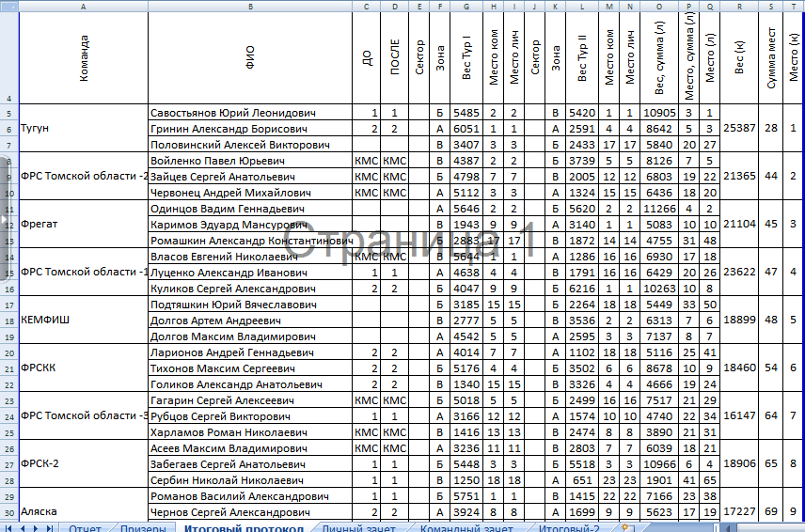Select the Вес Тур I header cell
The width and height of the screenshot is (805, 532).
(466, 58)
